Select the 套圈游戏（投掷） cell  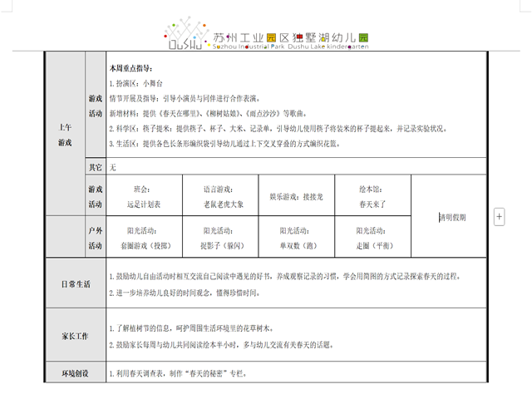(x=144, y=237)
